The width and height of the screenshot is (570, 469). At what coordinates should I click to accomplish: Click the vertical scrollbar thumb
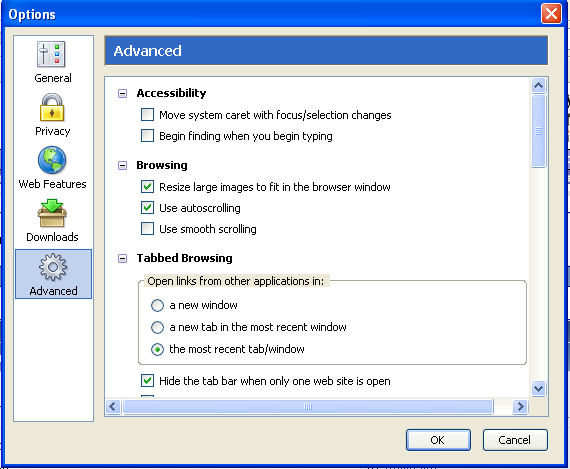click(x=538, y=131)
